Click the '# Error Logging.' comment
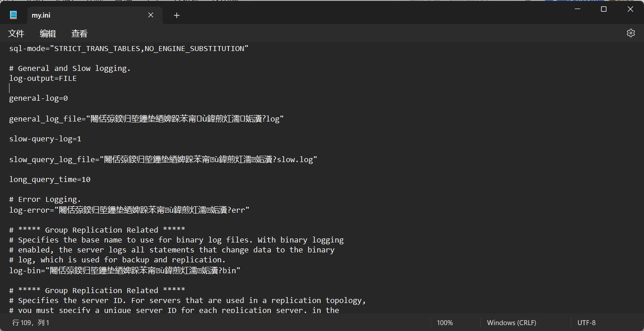This screenshot has height=331, width=644. click(45, 199)
